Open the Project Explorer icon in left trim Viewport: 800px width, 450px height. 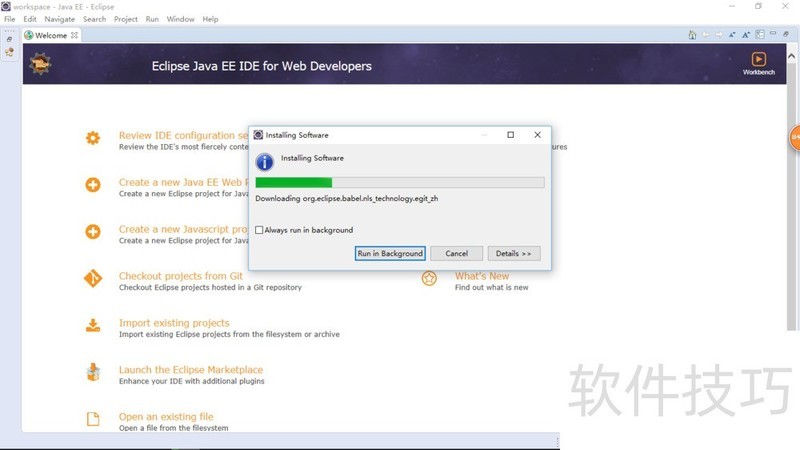tap(9, 52)
